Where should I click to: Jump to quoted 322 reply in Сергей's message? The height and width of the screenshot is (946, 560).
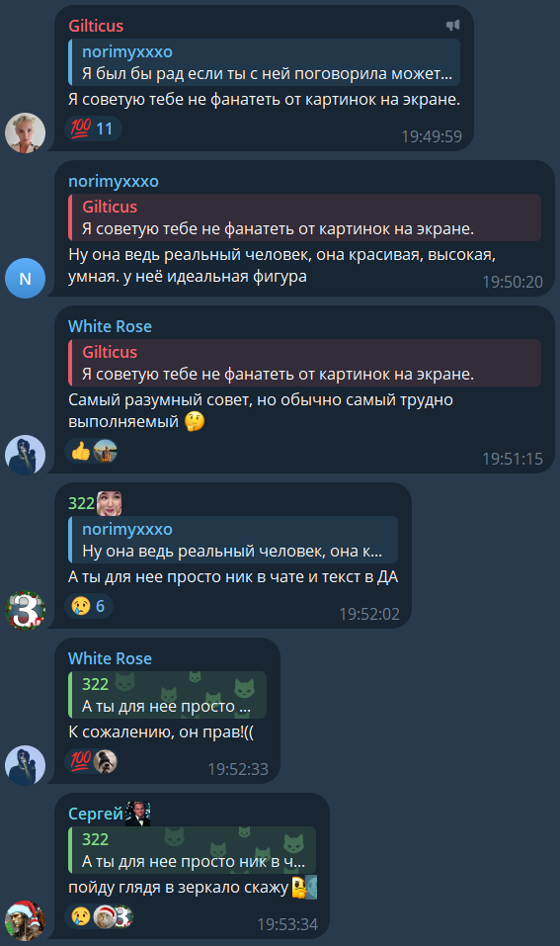pyautogui.click(x=192, y=850)
